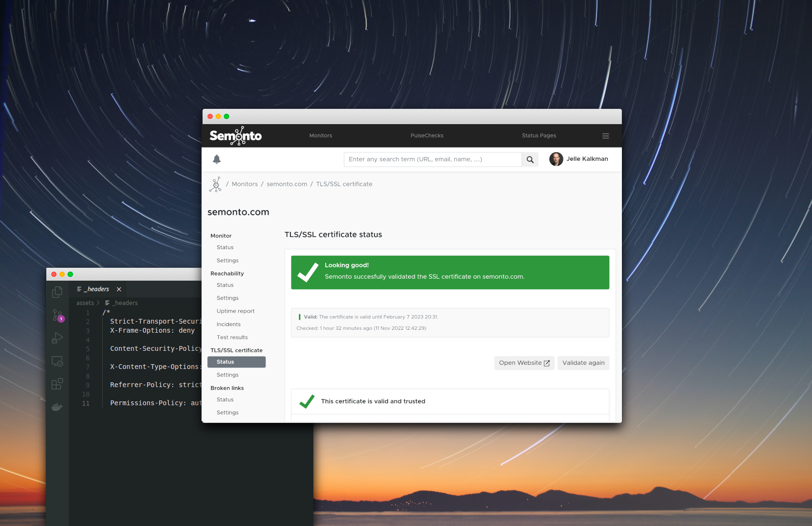Click the search magnifier button

(530, 159)
